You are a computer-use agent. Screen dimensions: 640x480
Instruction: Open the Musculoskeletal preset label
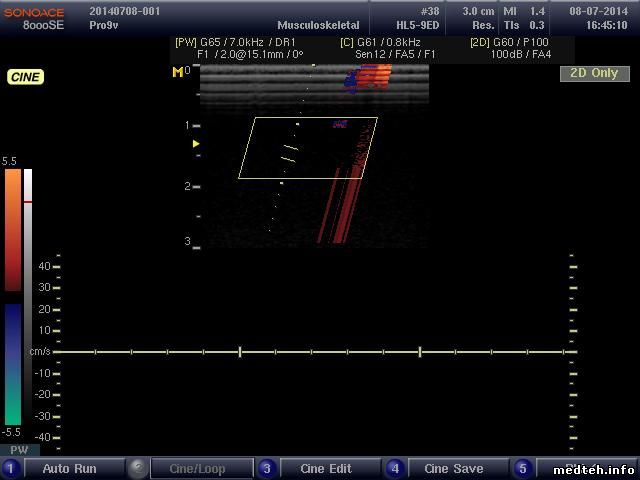[x=320, y=24]
